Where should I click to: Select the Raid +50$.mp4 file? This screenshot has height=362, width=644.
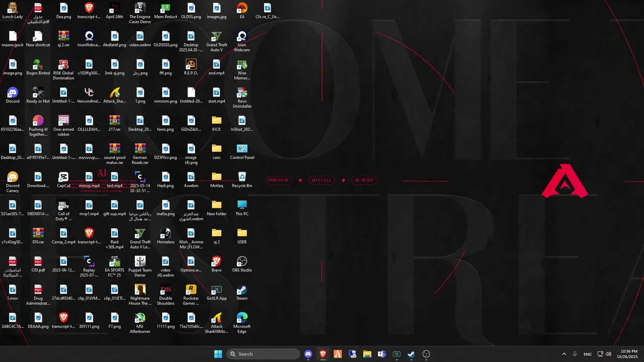114,239
